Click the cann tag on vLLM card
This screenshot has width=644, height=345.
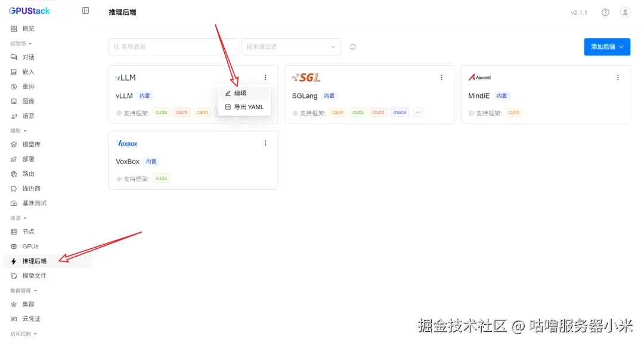click(x=203, y=112)
